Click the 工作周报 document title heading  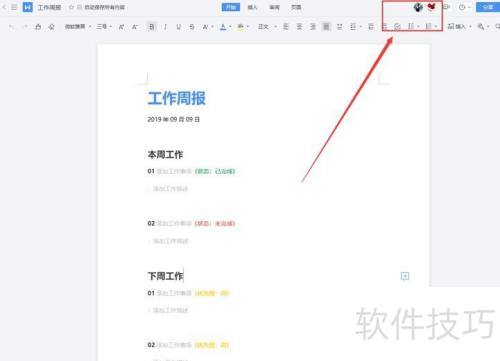pyautogui.click(x=177, y=98)
